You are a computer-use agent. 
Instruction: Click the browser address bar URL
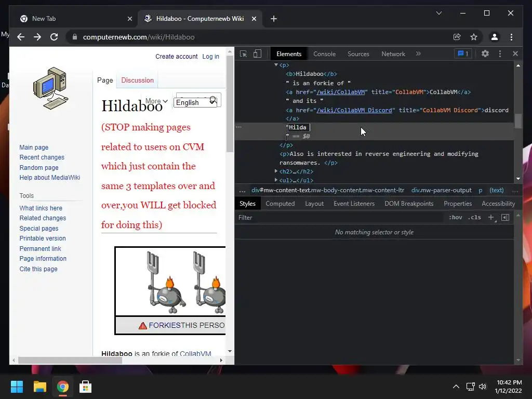click(x=139, y=37)
